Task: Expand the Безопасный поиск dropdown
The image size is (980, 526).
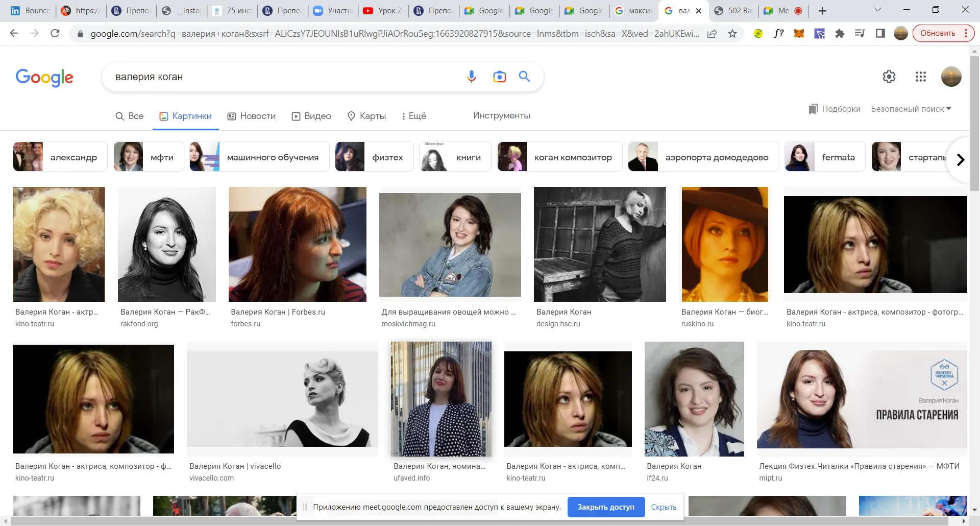Action: [911, 109]
